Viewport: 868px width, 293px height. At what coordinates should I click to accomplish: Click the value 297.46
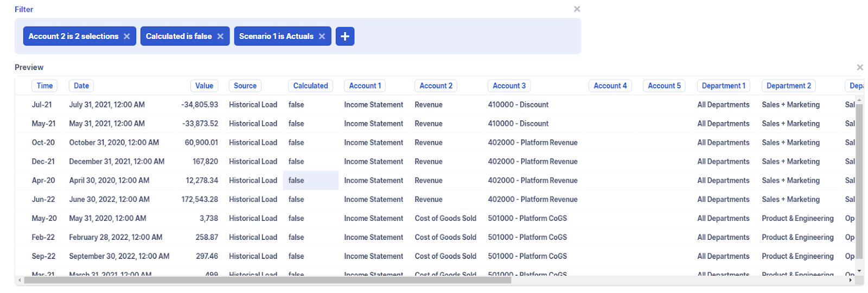coord(207,257)
